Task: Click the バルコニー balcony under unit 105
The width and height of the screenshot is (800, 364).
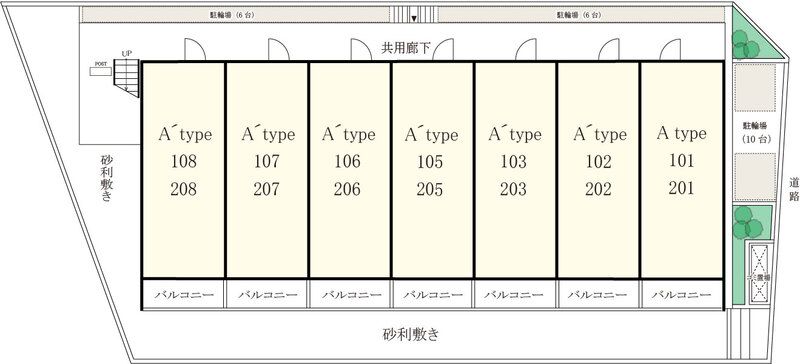Action: click(x=433, y=295)
